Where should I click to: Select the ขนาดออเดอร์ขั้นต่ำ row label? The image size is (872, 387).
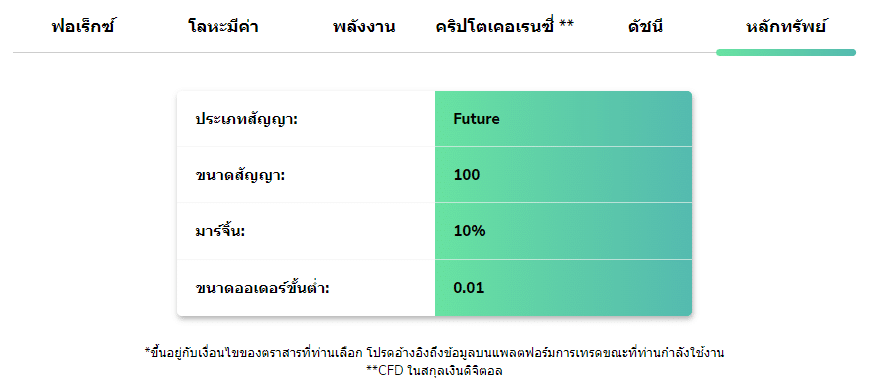[262, 288]
